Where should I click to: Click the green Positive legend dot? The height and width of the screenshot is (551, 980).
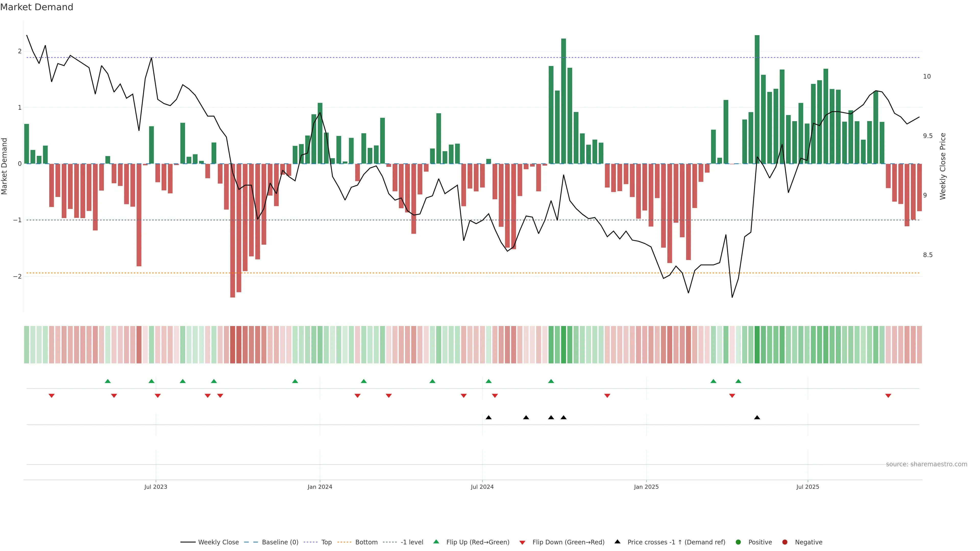click(738, 542)
